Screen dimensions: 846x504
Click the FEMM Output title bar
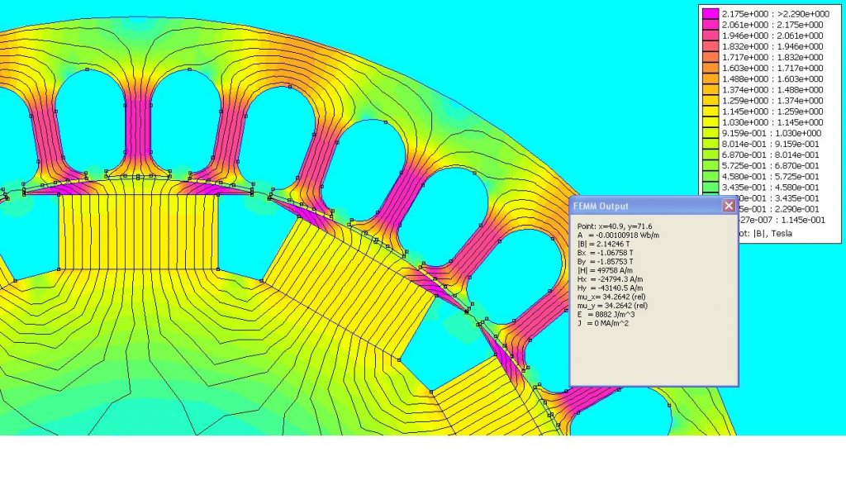coord(654,206)
